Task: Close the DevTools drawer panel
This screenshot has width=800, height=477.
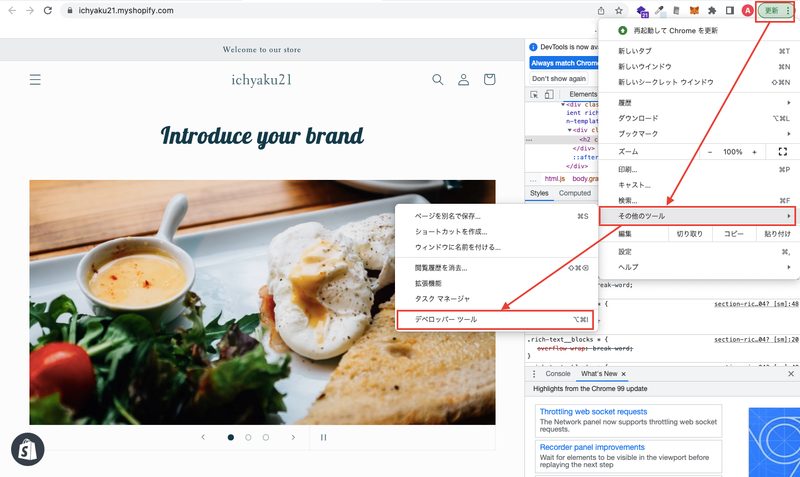Action: pos(791,374)
